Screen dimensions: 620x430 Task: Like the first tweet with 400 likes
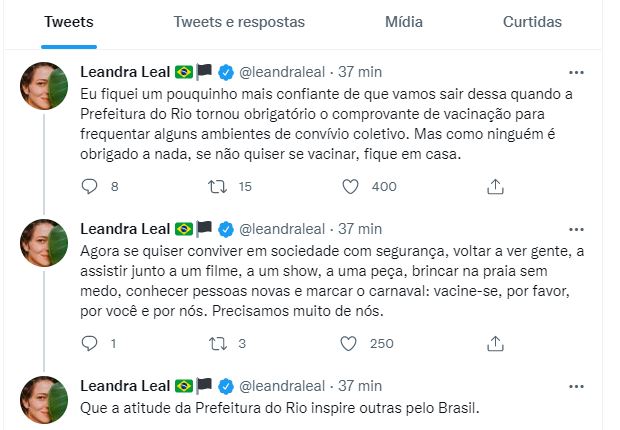[x=350, y=186]
